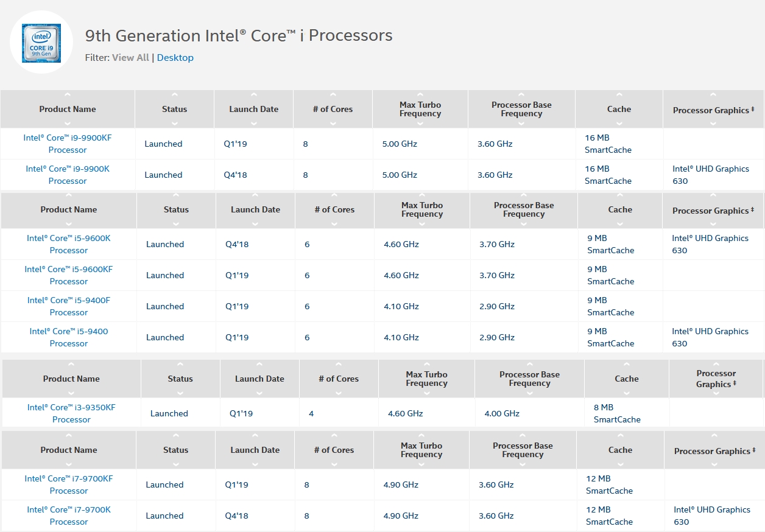Click Intel UHD Graphics 630 in i5-9400 row
The height and width of the screenshot is (532, 765).
coord(710,337)
